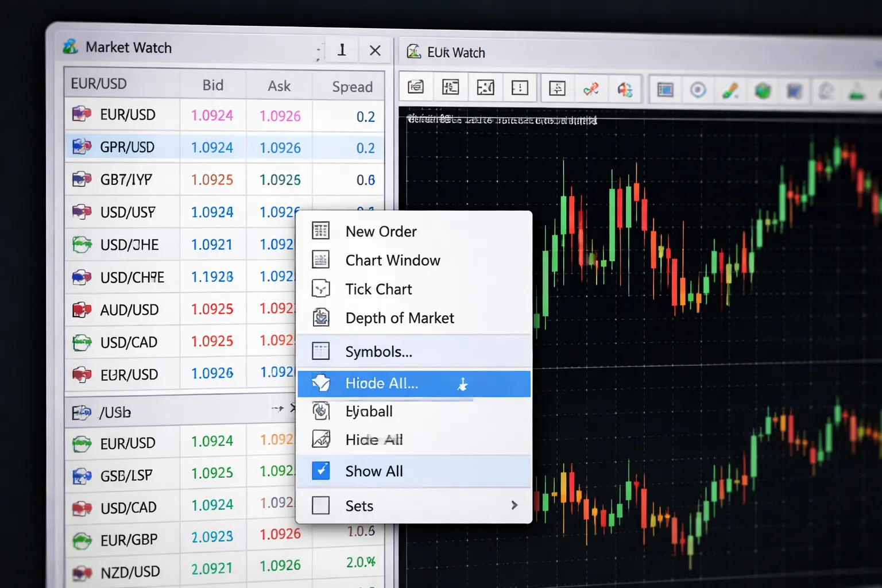Viewport: 882px width, 588px height.
Task: Choose Hide All below Eyoball in the menu
Action: tap(414, 440)
